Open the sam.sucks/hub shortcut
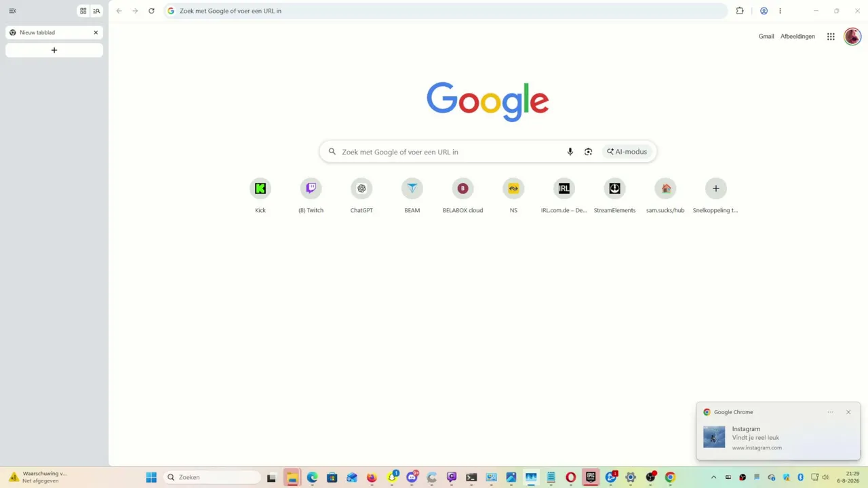The width and height of the screenshot is (868, 488). tap(665, 196)
